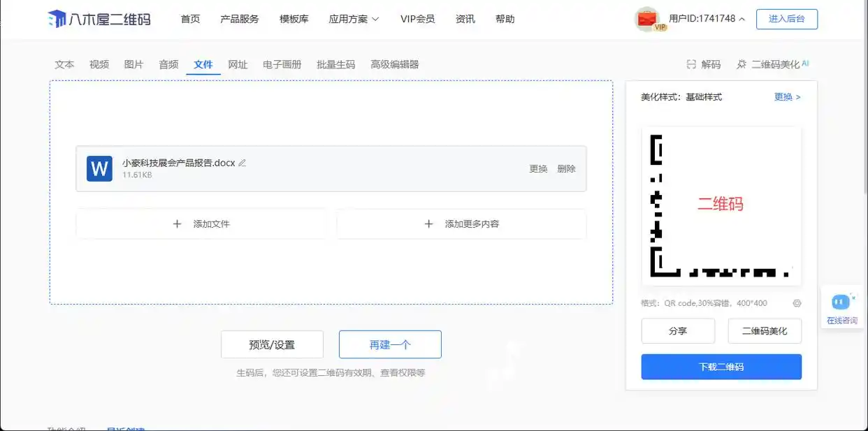The image size is (868, 431).
Task: Open 模板库 in navigation bar
Action: (294, 19)
